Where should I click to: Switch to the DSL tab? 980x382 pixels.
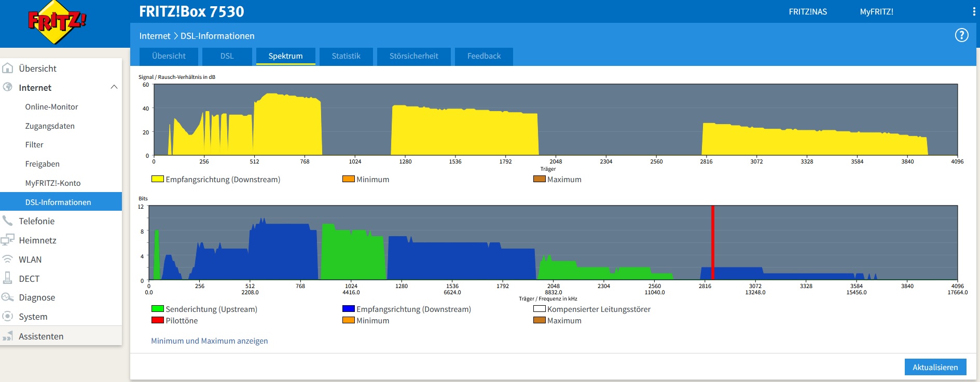[x=227, y=56]
